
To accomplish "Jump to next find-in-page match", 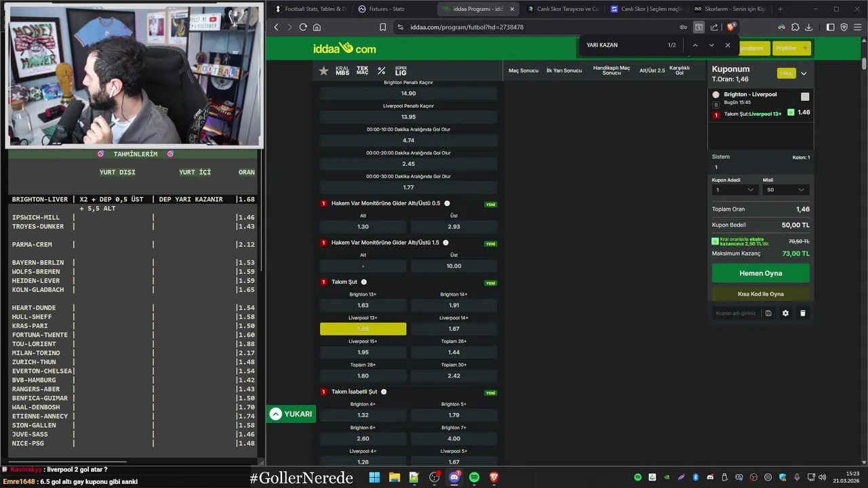I will coord(711,45).
